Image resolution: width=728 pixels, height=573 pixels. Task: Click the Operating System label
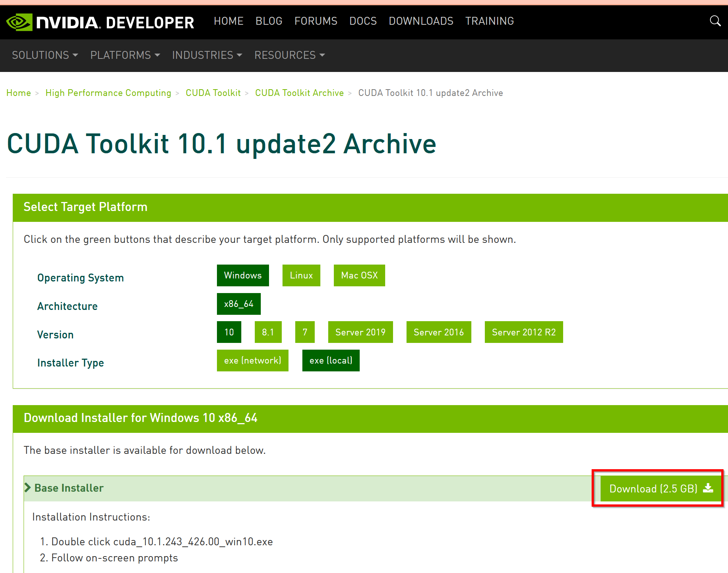[81, 278]
